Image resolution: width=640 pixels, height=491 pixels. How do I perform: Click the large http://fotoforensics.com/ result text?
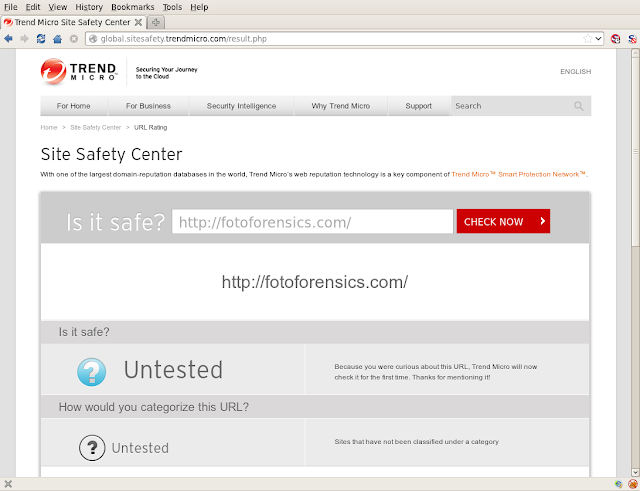(x=315, y=282)
